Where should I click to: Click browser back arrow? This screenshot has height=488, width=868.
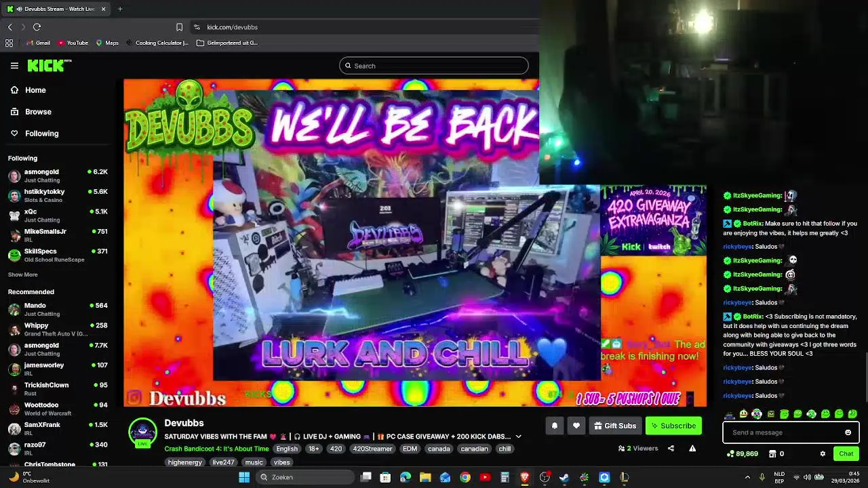9,27
